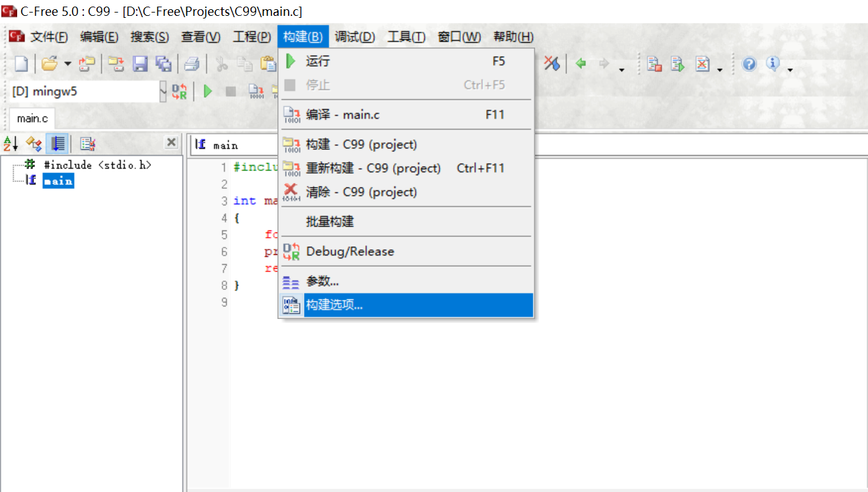Click the document with red cross icon
Screen dimensions: 868x492
click(x=702, y=64)
